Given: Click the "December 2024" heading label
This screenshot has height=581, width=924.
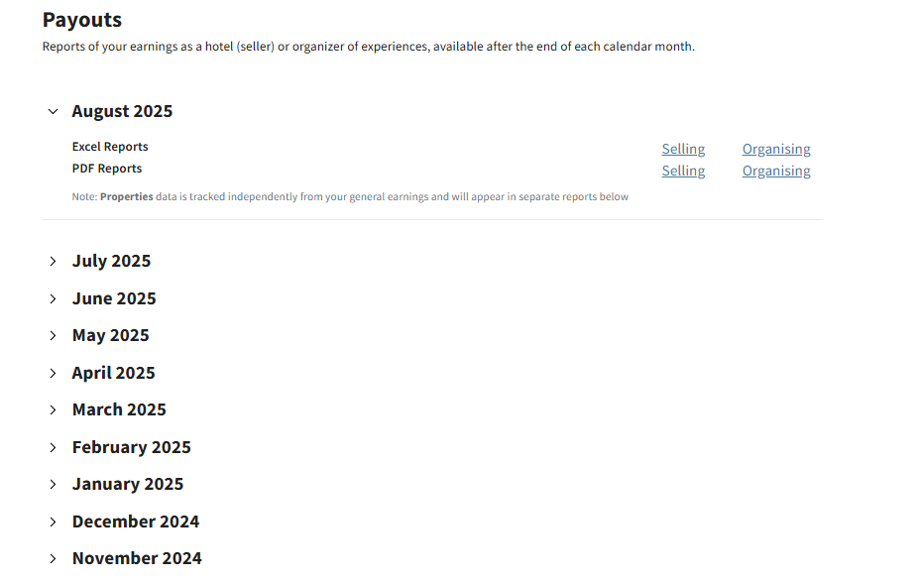Looking at the screenshot, I should [x=136, y=522].
